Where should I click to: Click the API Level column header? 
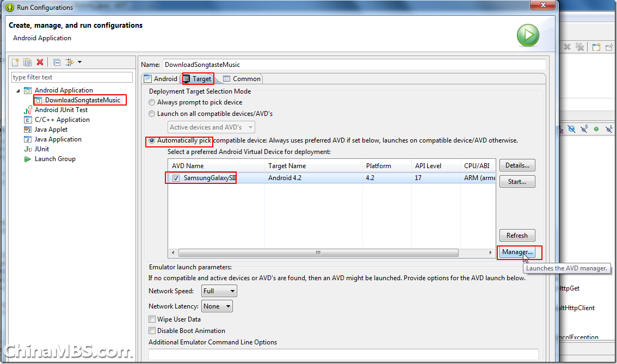pyautogui.click(x=436, y=165)
